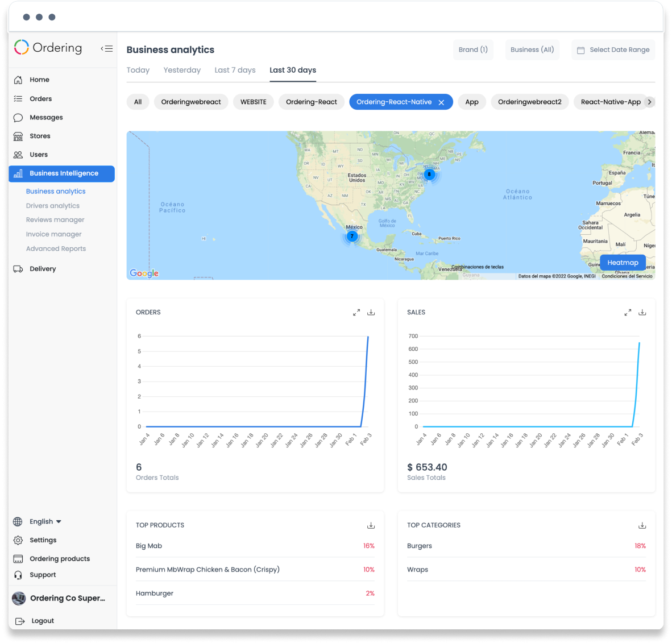Switch to the Today tab

(138, 70)
